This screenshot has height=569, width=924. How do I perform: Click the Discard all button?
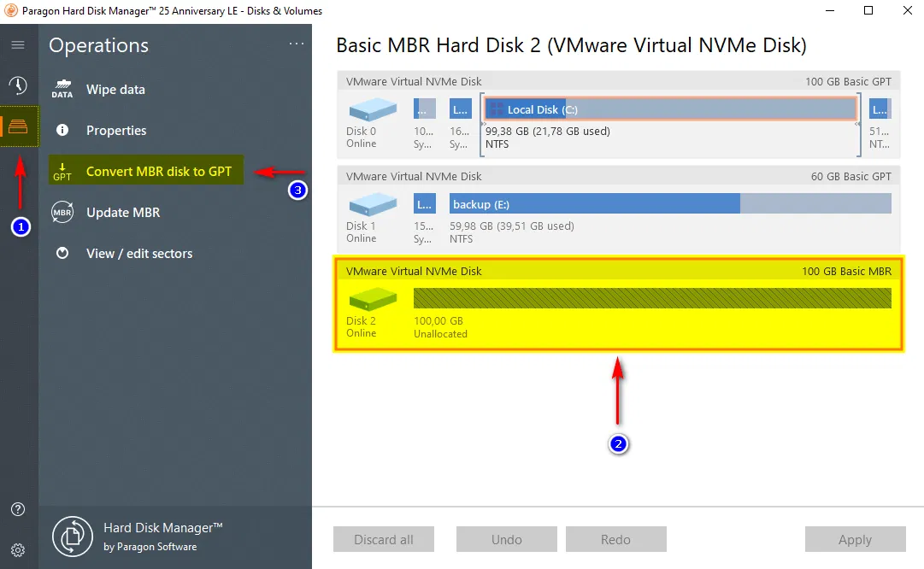click(x=384, y=539)
